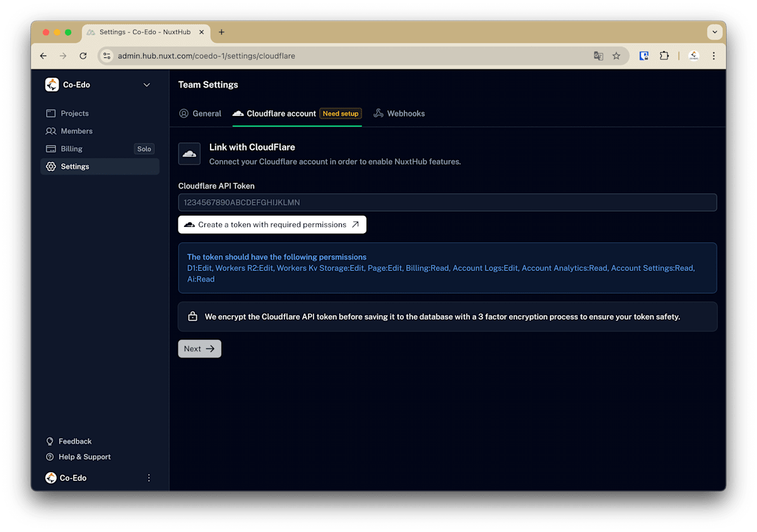Screen dimensions: 757x532
Task: Open site information icon in address bar
Action: pos(107,56)
